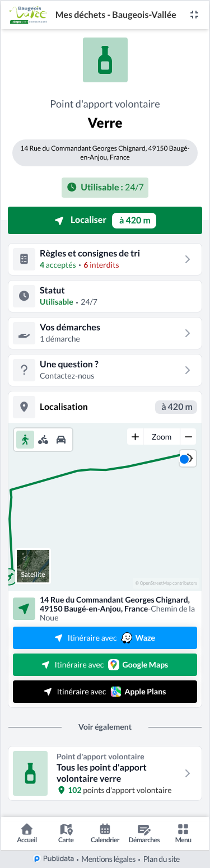This screenshot has width=210, height=868.
Task: Expand Règles et consignes de tri
Action: coord(105,259)
